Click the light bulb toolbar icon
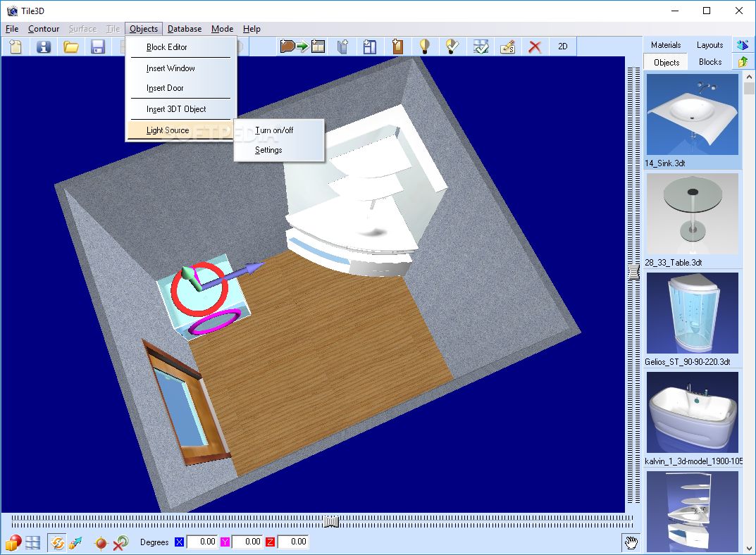The width and height of the screenshot is (756, 555). [x=424, y=46]
